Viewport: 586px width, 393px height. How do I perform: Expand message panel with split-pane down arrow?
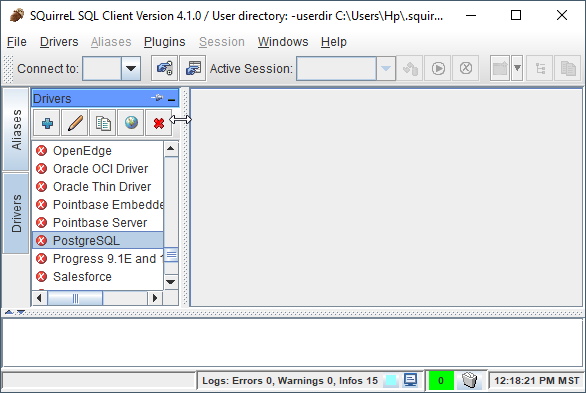[x=21, y=312]
